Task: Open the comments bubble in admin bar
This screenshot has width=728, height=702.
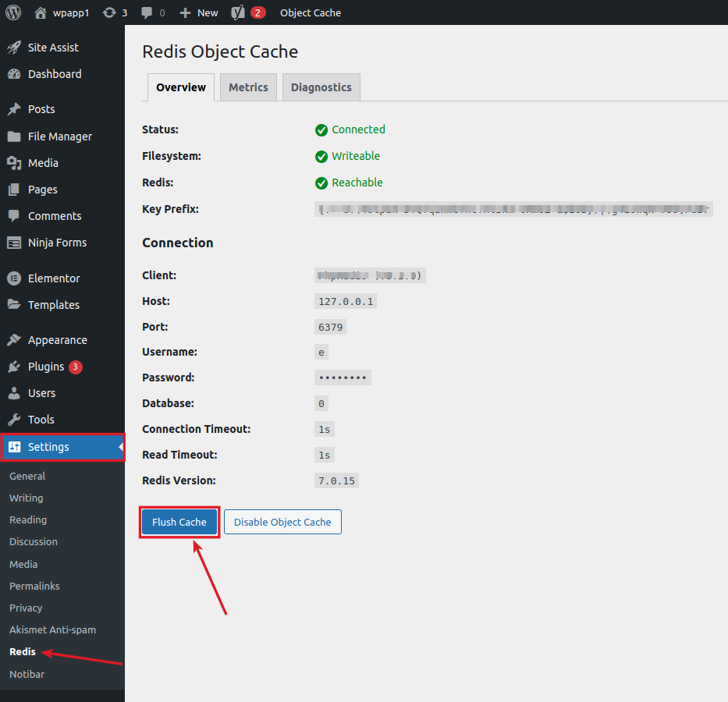Action: point(147,12)
